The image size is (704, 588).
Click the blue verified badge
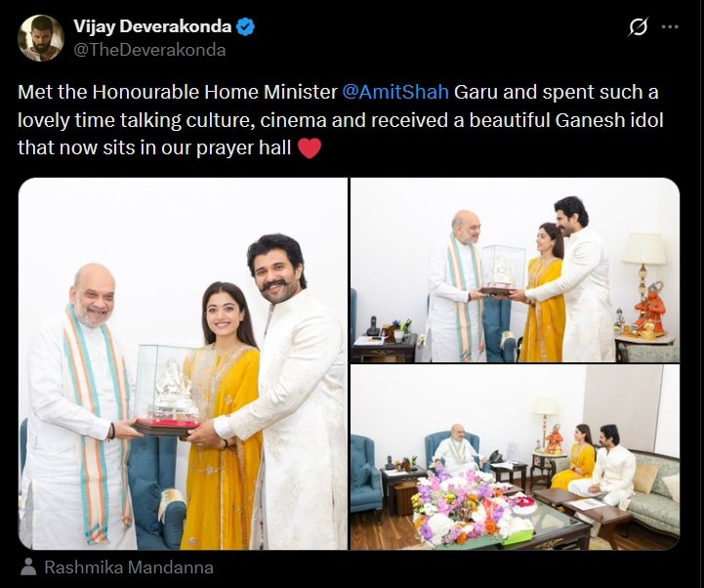245,27
